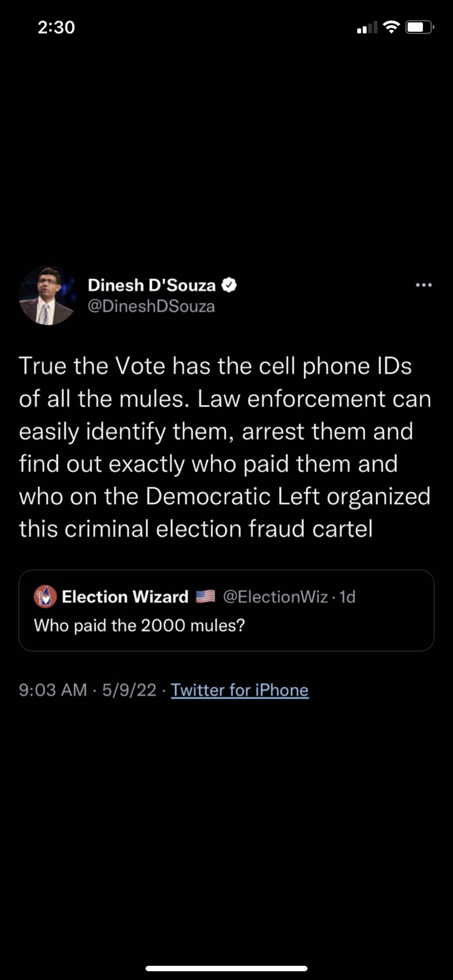Tap the tweet author's profile avatar
The image size is (453, 980).
coord(47,296)
